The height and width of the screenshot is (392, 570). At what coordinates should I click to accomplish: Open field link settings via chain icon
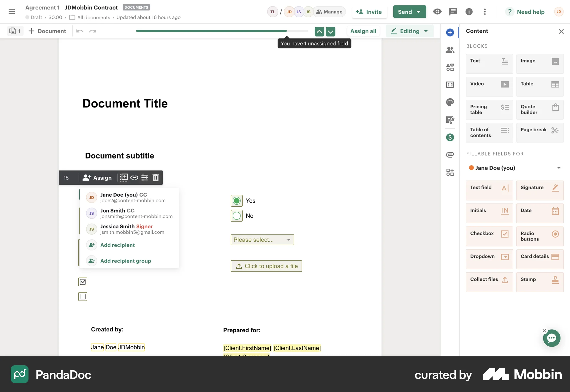[134, 178]
